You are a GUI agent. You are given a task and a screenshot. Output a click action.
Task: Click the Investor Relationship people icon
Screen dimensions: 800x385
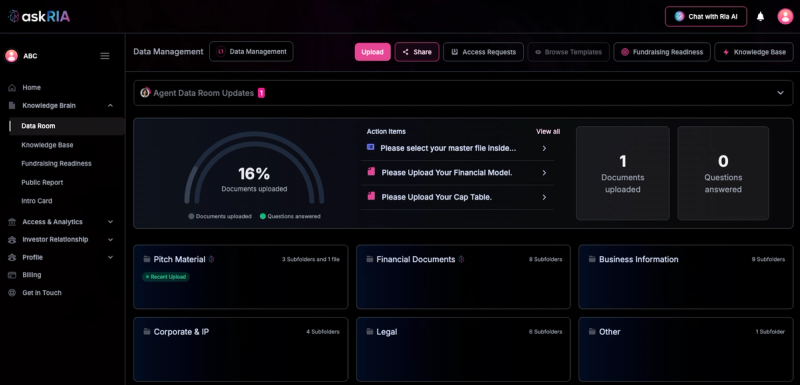coord(12,240)
